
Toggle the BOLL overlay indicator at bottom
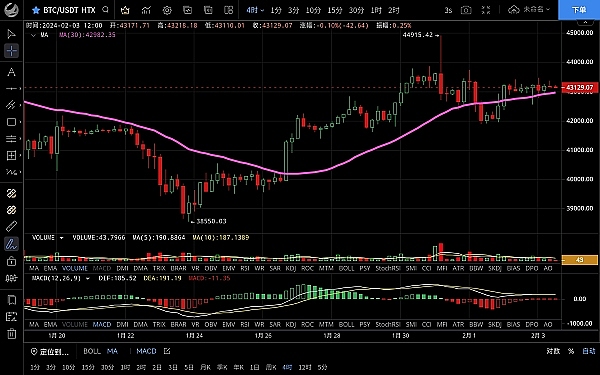coord(92,351)
